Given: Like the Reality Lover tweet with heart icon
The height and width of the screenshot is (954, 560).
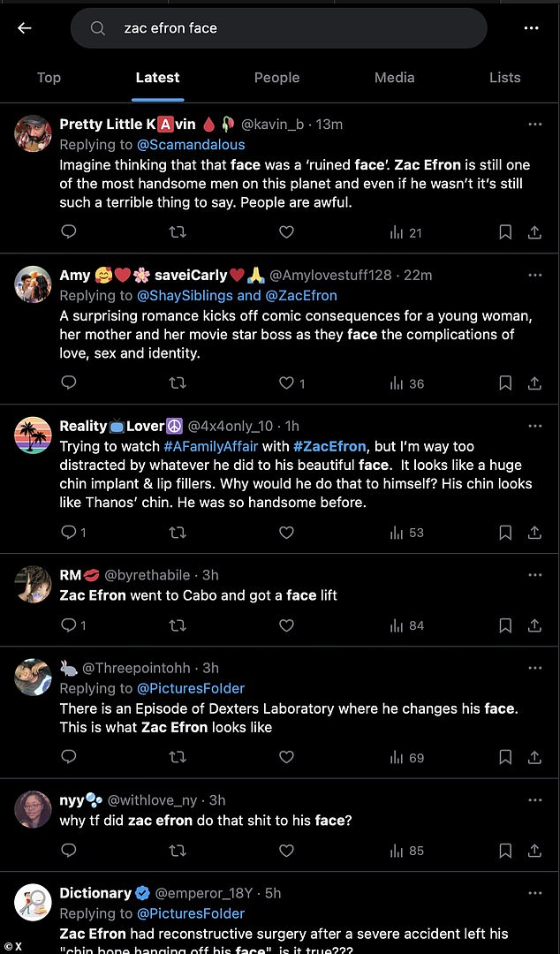Looking at the screenshot, I should tap(286, 533).
